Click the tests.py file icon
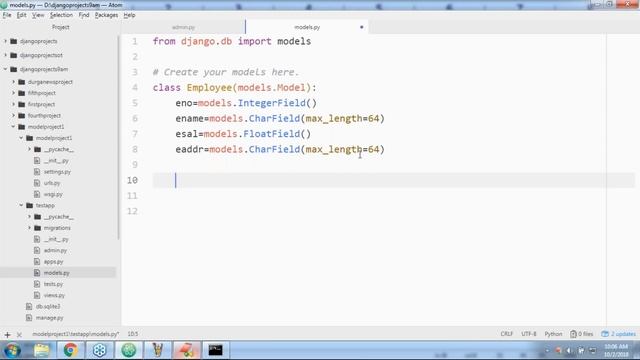640x360 pixels. pos(37,284)
